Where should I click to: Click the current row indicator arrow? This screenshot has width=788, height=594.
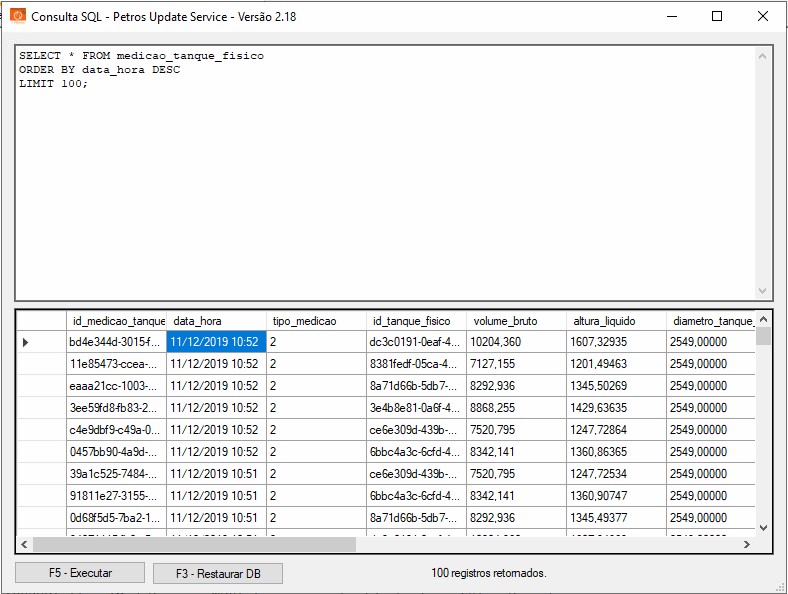coord(25,342)
